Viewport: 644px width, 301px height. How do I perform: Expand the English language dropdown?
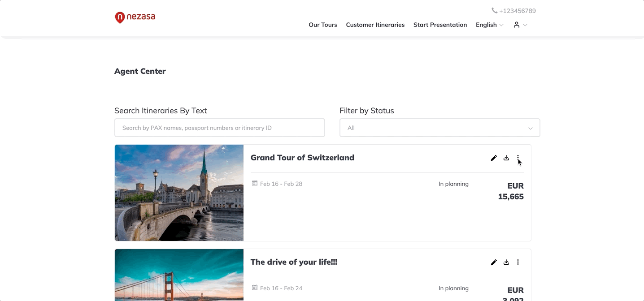click(x=490, y=25)
